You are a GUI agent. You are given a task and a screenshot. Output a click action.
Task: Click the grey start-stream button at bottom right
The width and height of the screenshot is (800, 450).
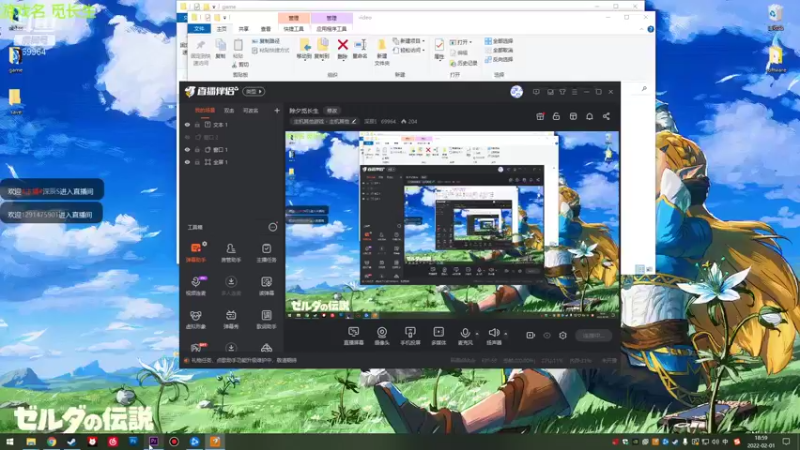pos(594,335)
